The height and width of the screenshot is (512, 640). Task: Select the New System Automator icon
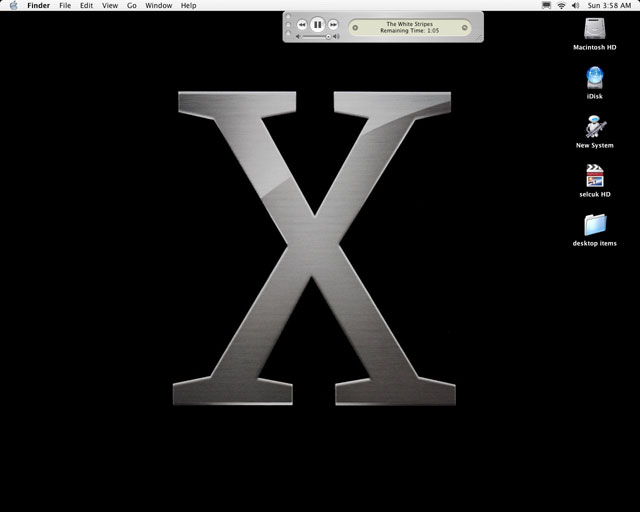[595, 127]
